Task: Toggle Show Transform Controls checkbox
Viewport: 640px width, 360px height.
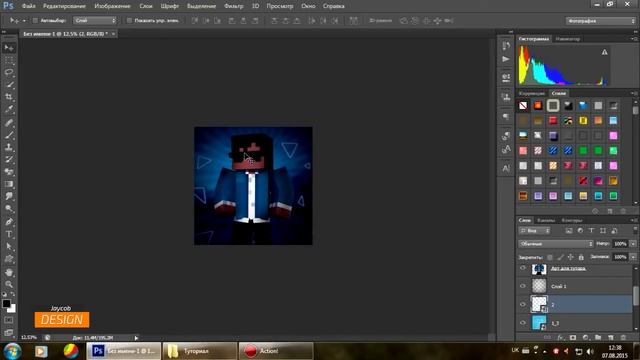Action: tap(129, 20)
